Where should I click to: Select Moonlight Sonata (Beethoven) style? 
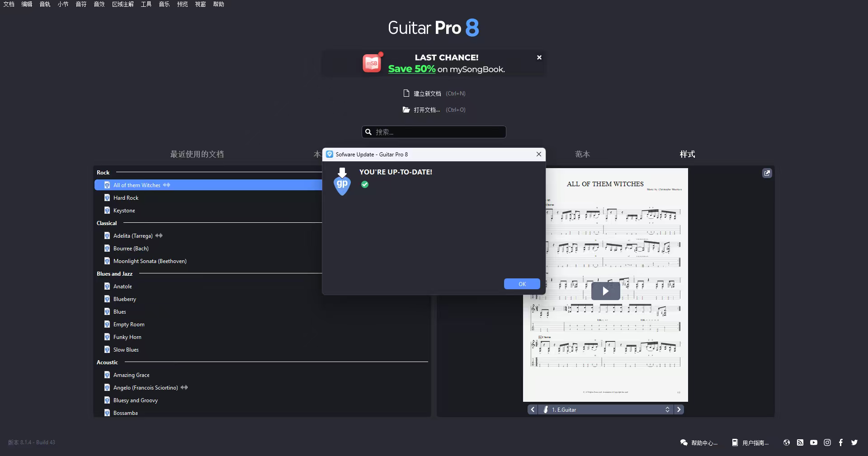(x=150, y=261)
